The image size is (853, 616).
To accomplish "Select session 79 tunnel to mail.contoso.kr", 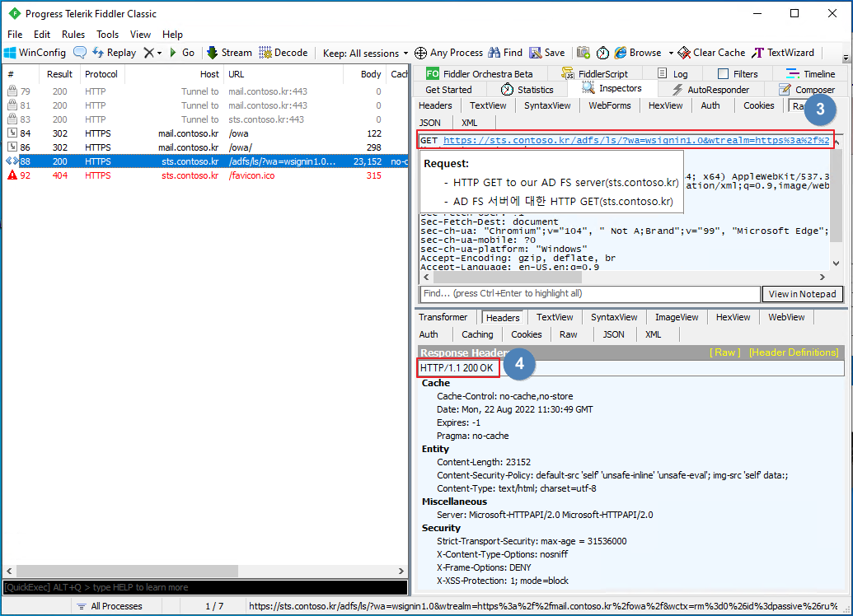I will [207, 91].
